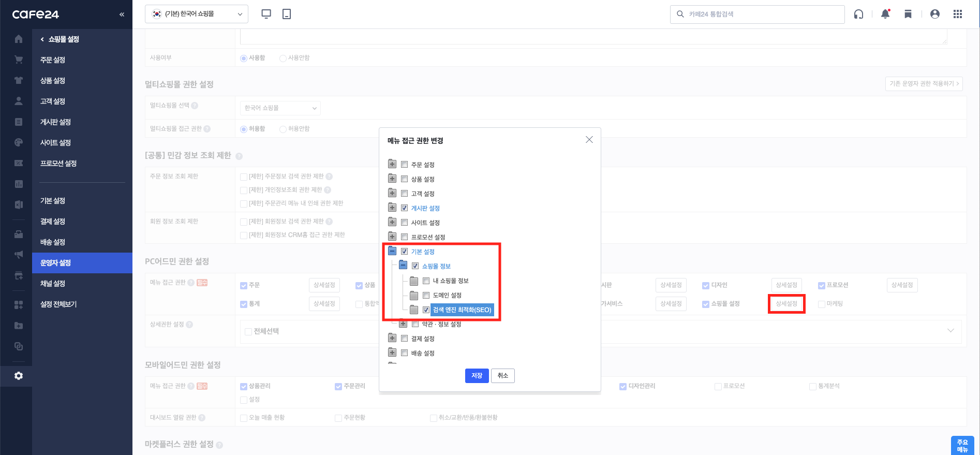Open the apps grid icon

click(x=958, y=14)
